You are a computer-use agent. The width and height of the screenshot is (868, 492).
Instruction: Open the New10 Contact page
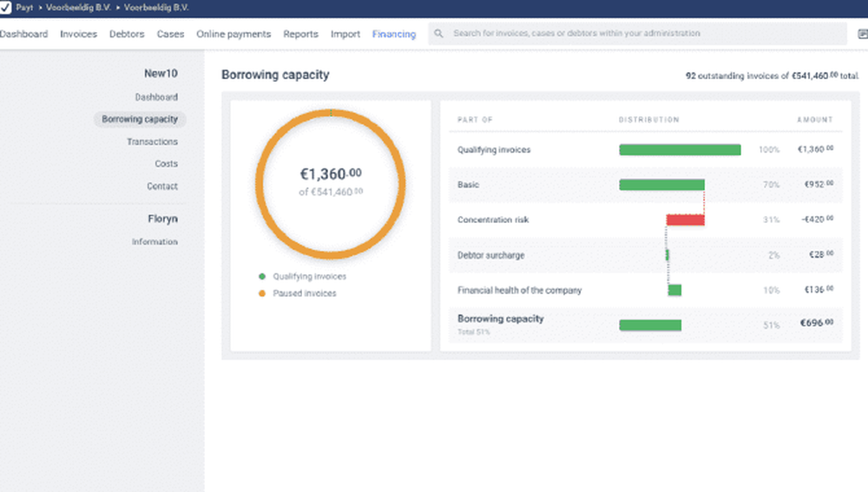point(161,187)
